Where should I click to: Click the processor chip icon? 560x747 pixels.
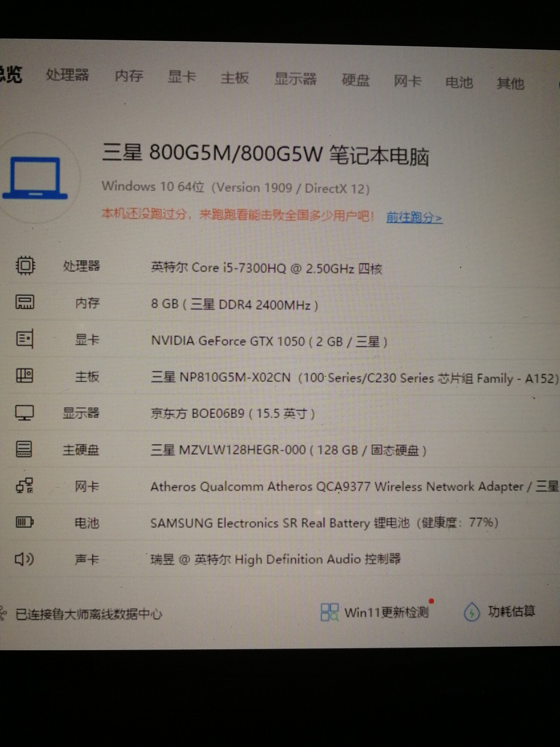tap(25, 265)
